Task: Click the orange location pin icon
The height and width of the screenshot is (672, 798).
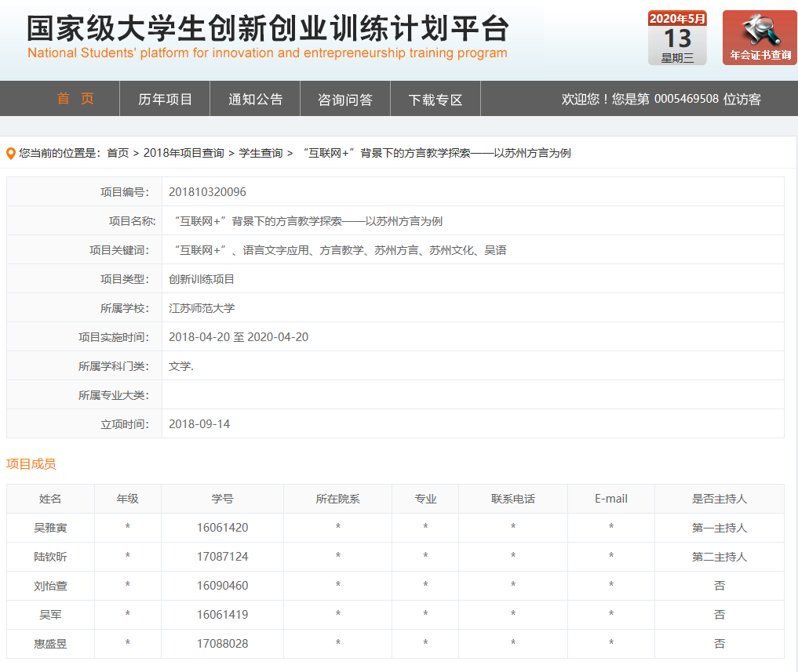Action: (x=11, y=154)
